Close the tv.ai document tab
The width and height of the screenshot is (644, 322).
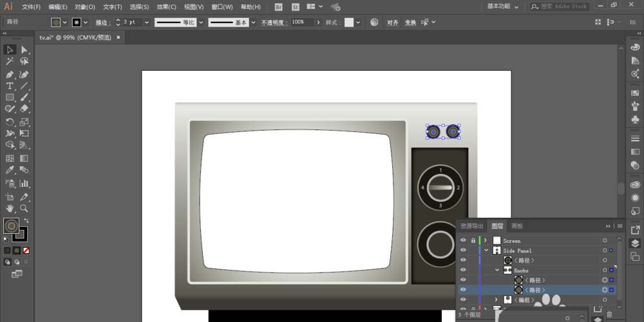pos(118,37)
